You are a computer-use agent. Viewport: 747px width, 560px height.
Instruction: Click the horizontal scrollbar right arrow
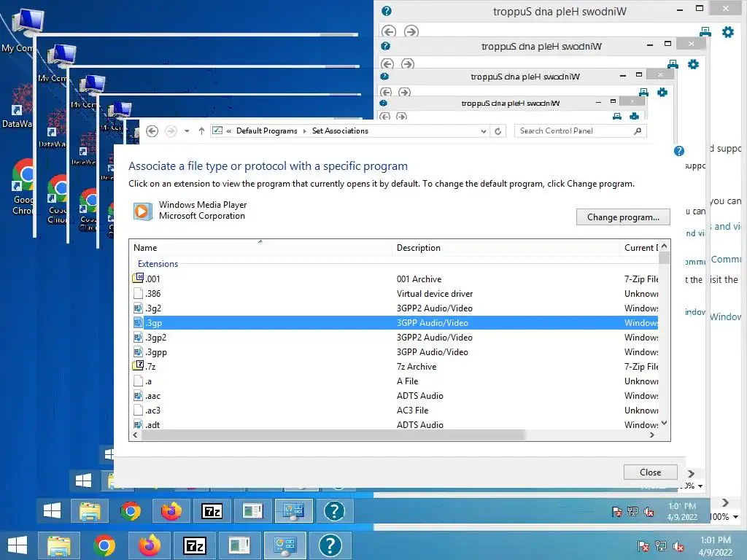652,435
